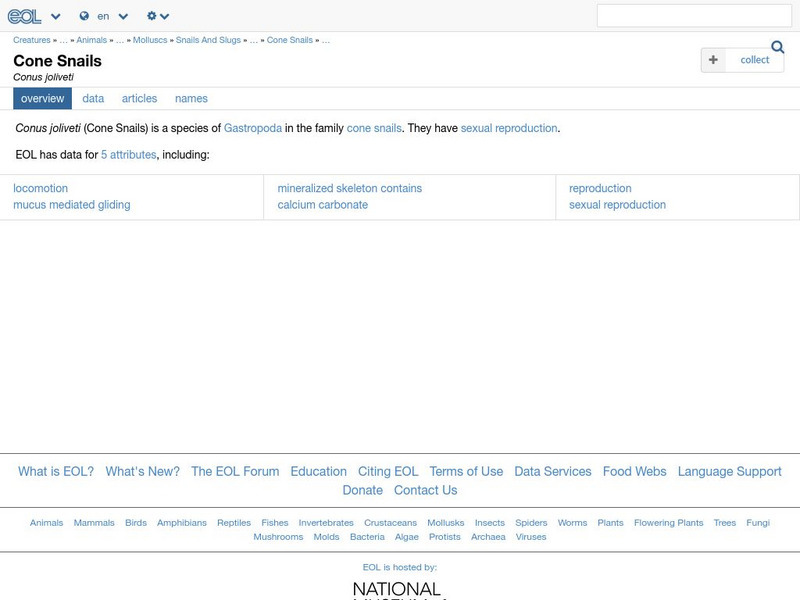Go to Animals breadcrumb
This screenshot has width=800, height=600.
click(x=92, y=40)
